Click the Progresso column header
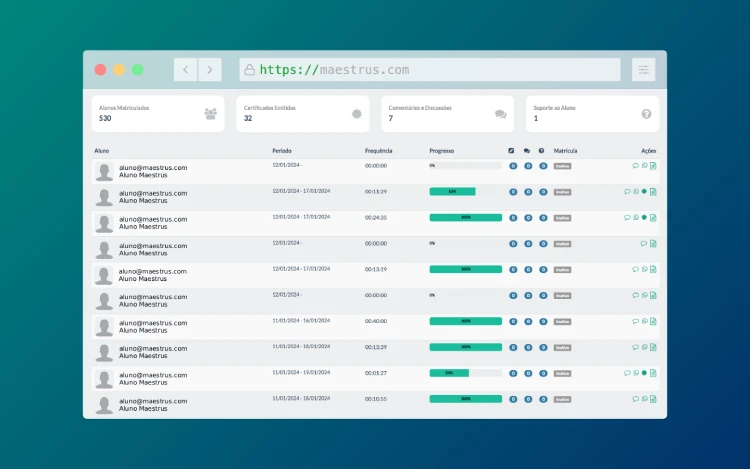Screen dimensions: 750x469 [441, 151]
